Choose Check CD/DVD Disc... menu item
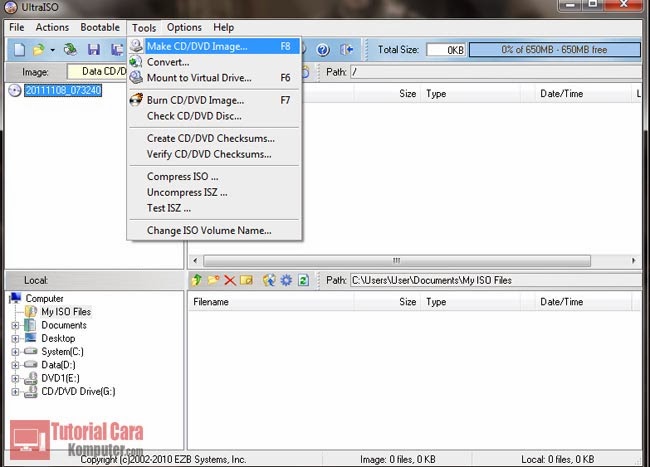650x467 pixels. click(214, 116)
